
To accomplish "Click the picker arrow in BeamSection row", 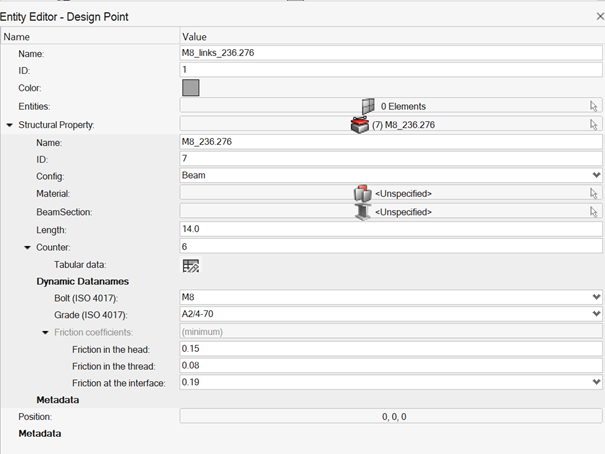I will point(594,212).
